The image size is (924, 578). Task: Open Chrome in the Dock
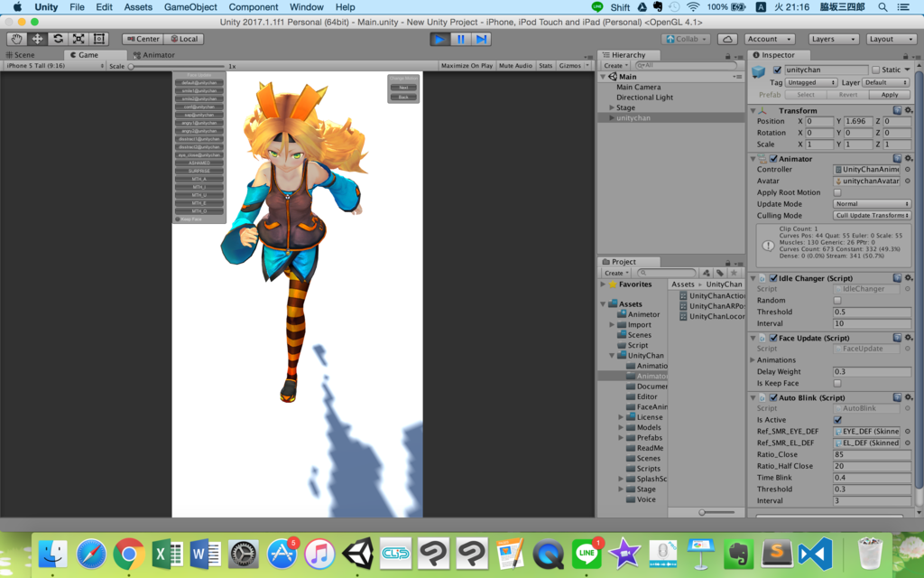(x=129, y=554)
